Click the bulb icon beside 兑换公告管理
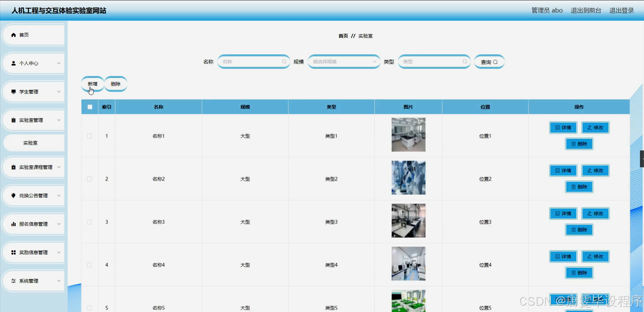The height and width of the screenshot is (312, 644). [x=14, y=195]
